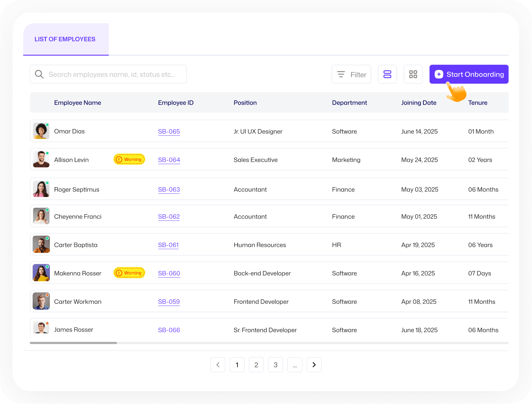532x404 pixels.
Task: Select the List of Employees tab
Action: point(65,39)
